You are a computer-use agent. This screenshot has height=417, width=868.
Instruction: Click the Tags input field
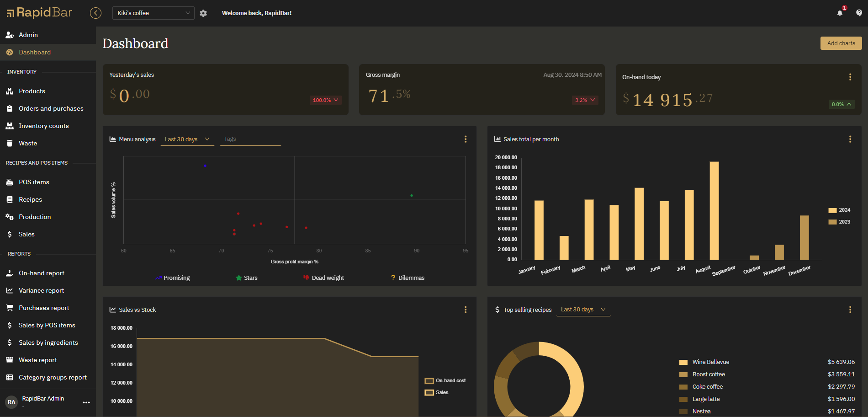click(250, 139)
